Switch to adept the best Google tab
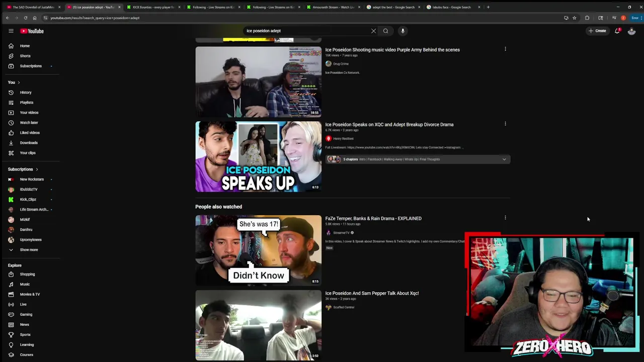Image resolution: width=644 pixels, height=362 pixels. [392, 7]
